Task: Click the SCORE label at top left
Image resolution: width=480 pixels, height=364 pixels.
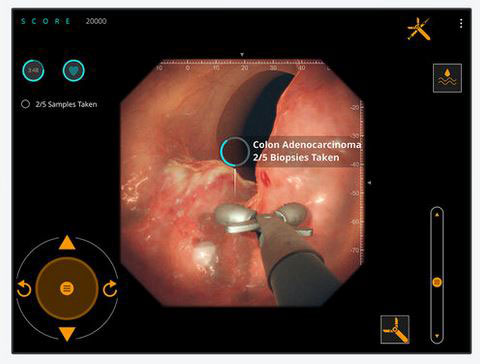Action: [x=46, y=21]
